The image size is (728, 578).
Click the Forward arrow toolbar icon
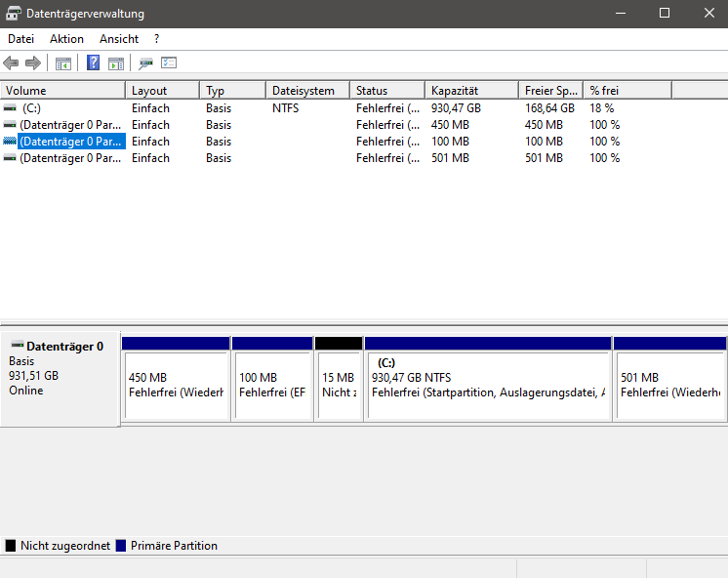coord(33,62)
